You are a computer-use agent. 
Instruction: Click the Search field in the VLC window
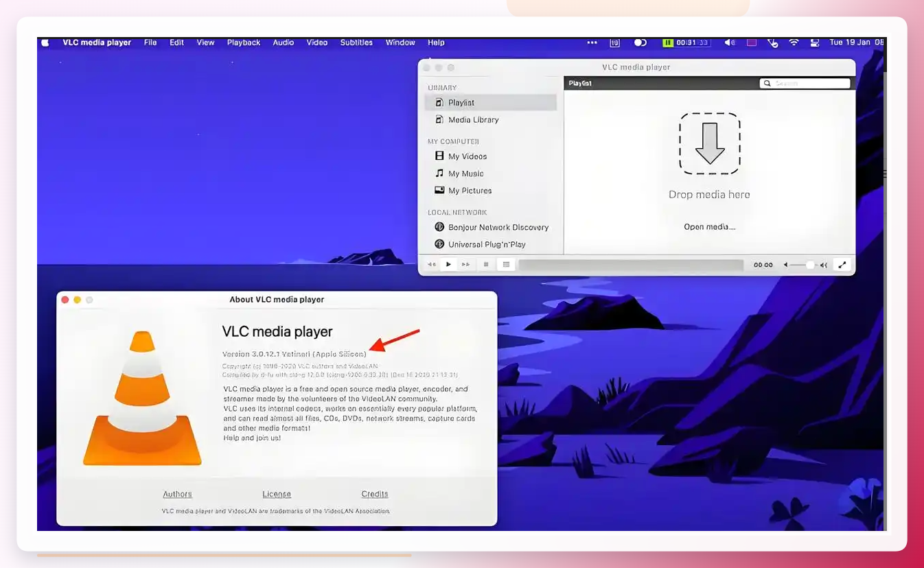point(805,83)
